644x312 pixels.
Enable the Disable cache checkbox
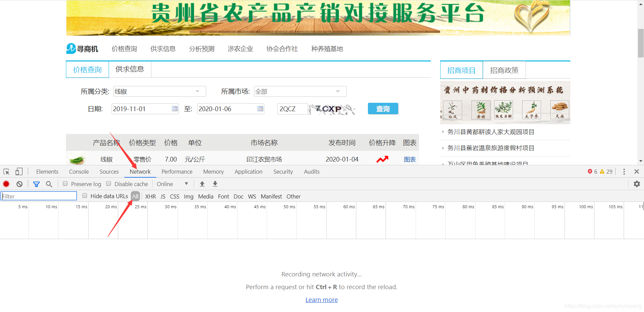[x=109, y=184]
